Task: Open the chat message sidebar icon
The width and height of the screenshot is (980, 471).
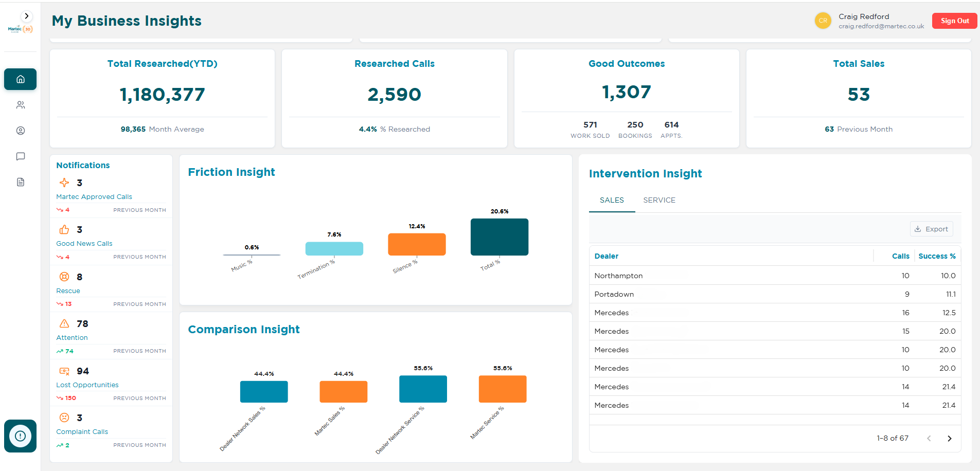Action: [x=21, y=156]
